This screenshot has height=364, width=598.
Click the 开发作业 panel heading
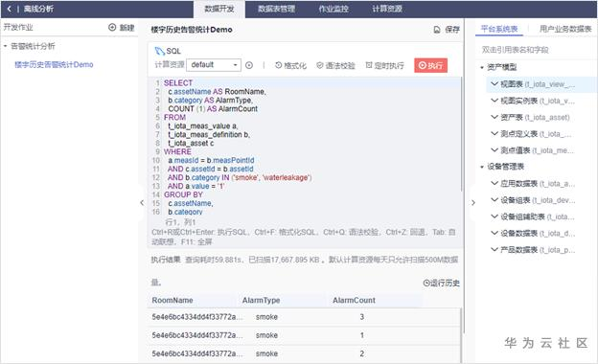pyautogui.click(x=18, y=27)
